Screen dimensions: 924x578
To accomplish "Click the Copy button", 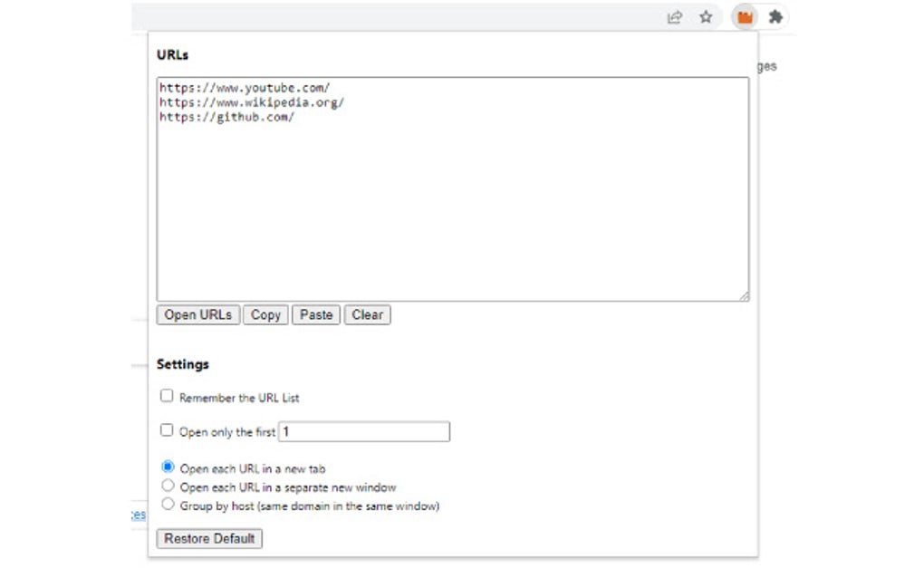I will point(265,314).
